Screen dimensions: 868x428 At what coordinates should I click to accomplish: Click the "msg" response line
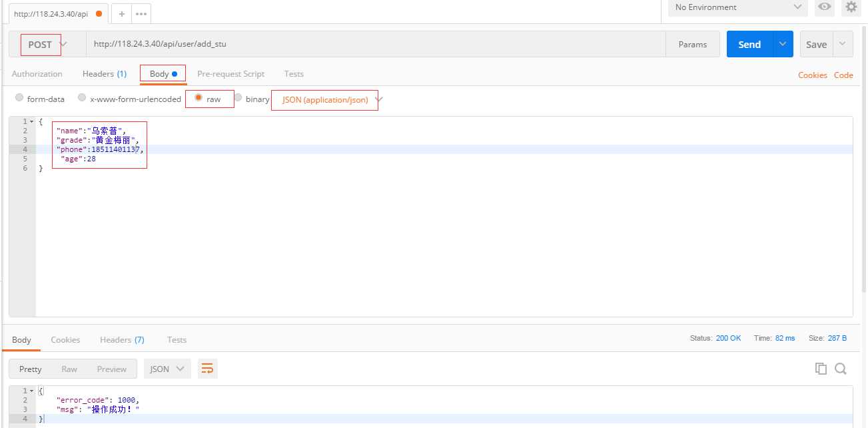98,409
